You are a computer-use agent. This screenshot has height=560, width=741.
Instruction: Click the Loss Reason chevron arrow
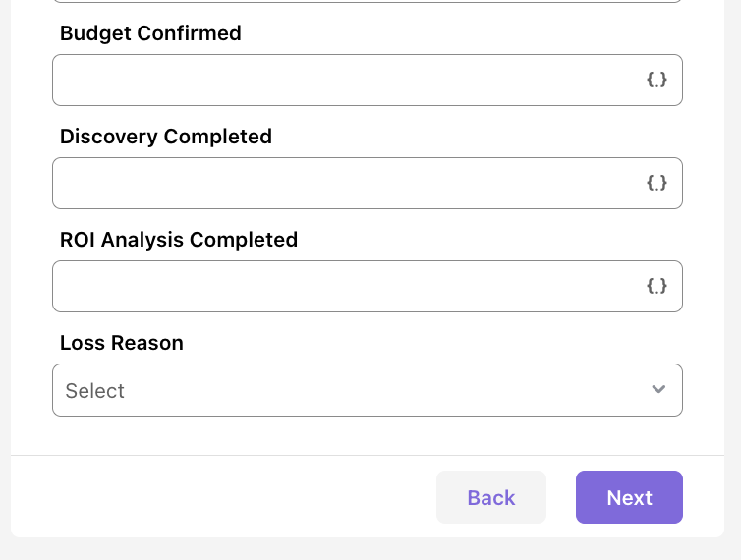point(658,389)
